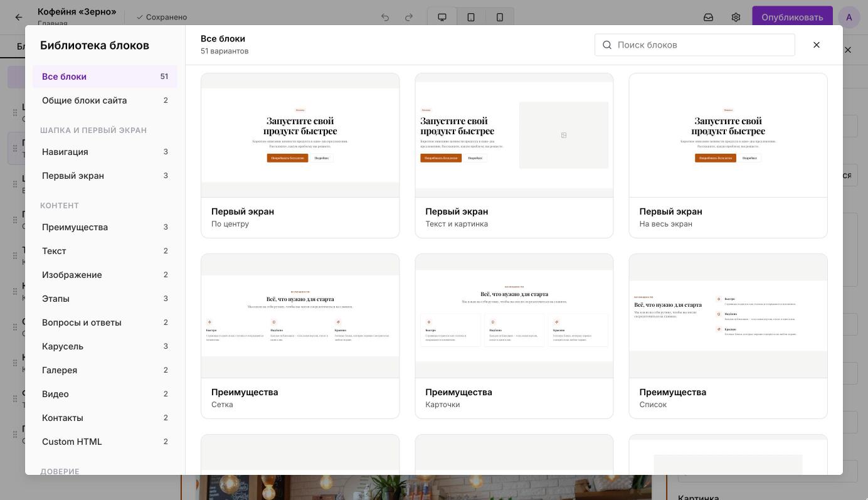Image resolution: width=868 pixels, height=500 pixels.
Task: Focus the Поиск блоков search field
Action: click(x=695, y=45)
